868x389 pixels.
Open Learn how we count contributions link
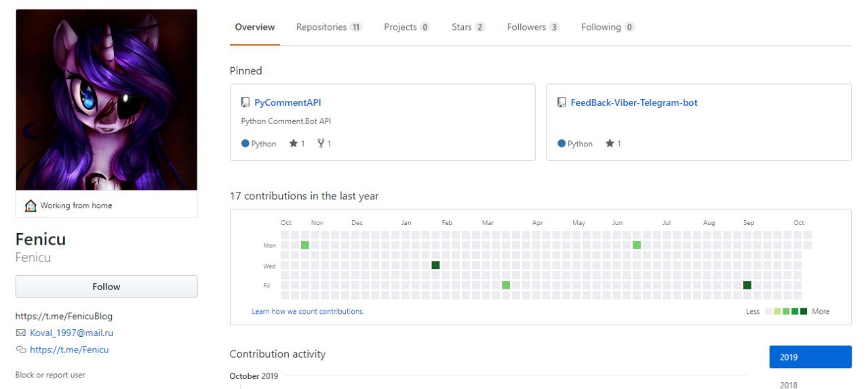[x=308, y=311]
